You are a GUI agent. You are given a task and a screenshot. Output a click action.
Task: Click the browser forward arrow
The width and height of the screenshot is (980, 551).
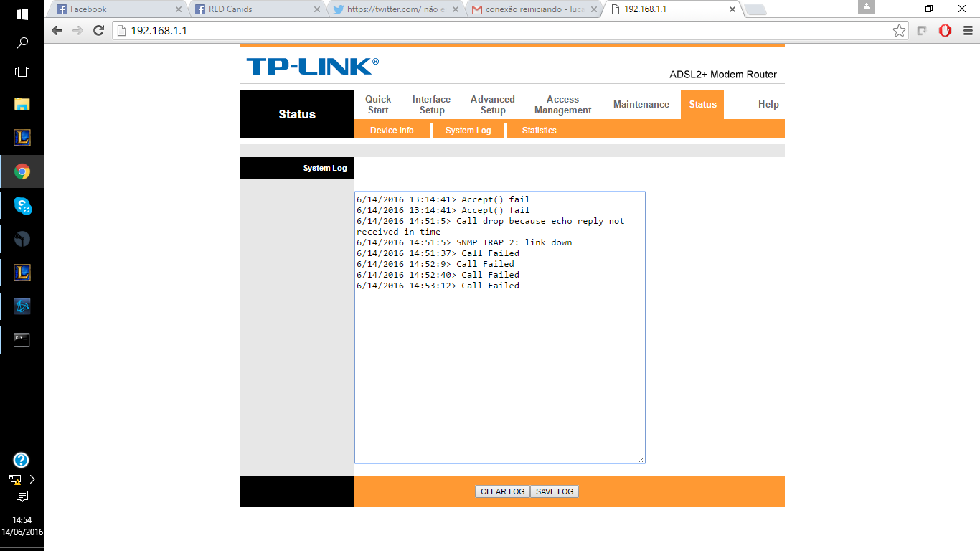tap(78, 31)
